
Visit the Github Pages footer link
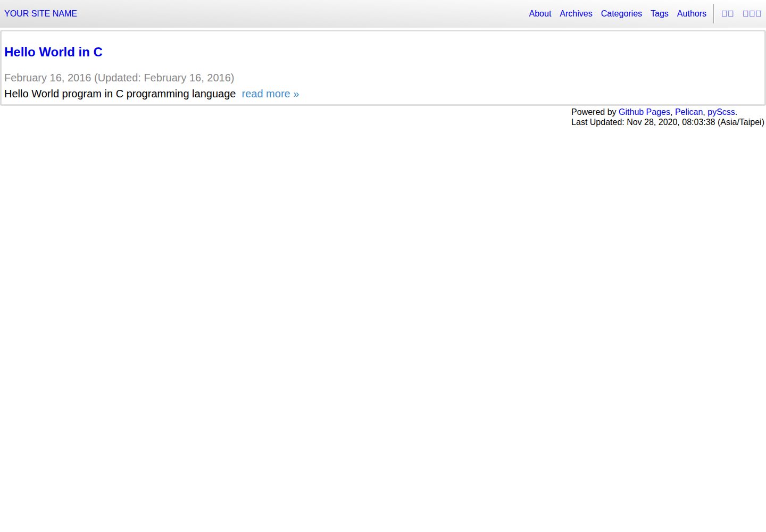pyautogui.click(x=644, y=112)
